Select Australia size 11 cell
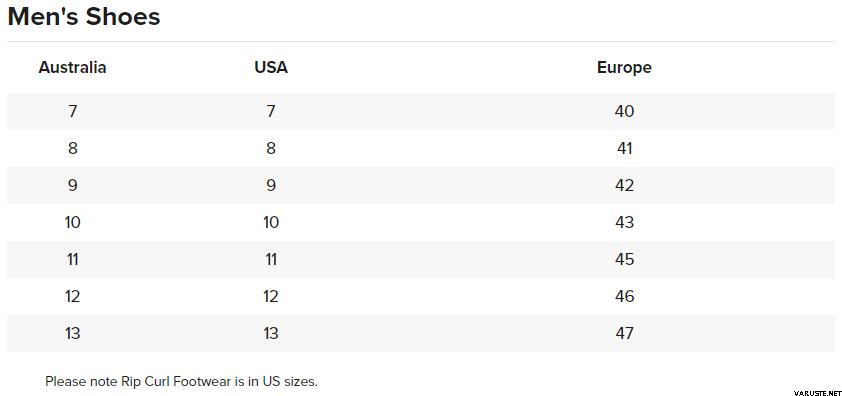842x396 pixels. [x=72, y=260]
